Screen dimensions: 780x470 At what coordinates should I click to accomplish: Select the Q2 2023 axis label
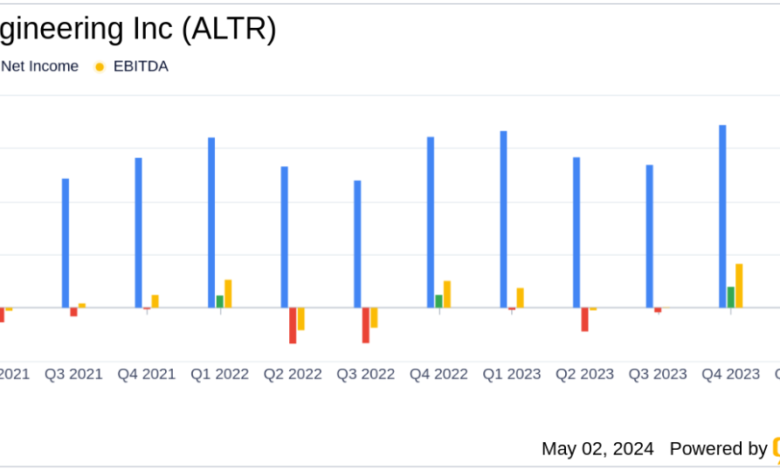click(x=585, y=374)
